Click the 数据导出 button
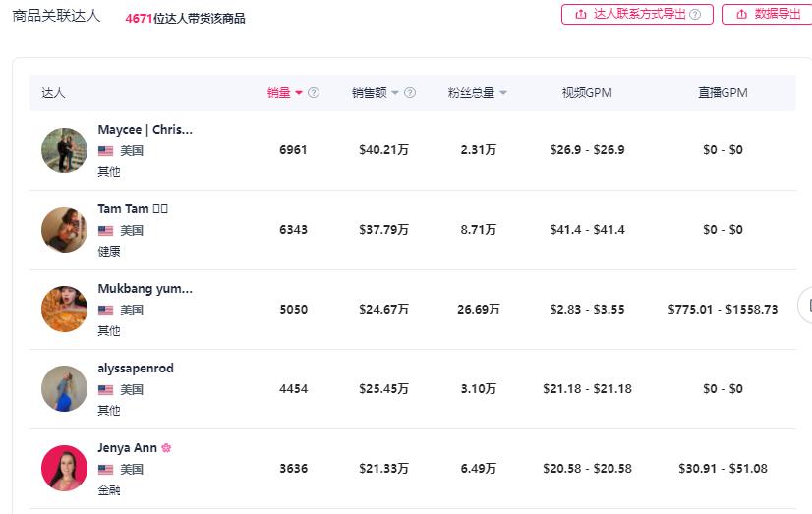812x514 pixels. [x=768, y=14]
